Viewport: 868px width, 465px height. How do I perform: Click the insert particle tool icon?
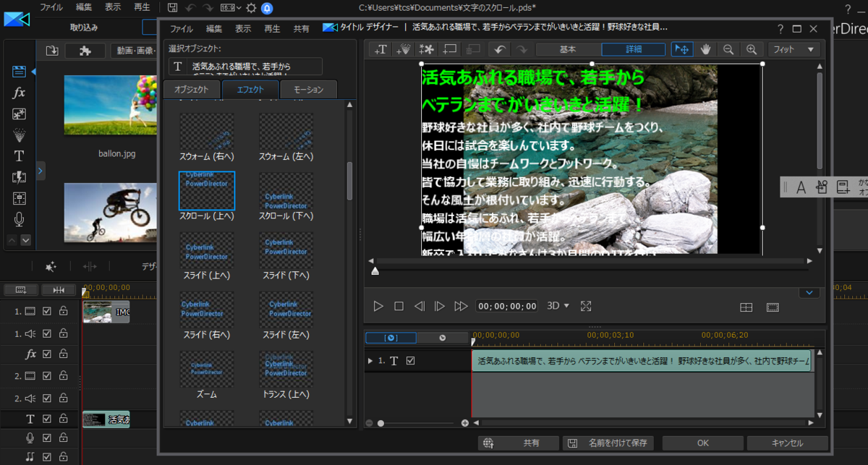(x=404, y=49)
